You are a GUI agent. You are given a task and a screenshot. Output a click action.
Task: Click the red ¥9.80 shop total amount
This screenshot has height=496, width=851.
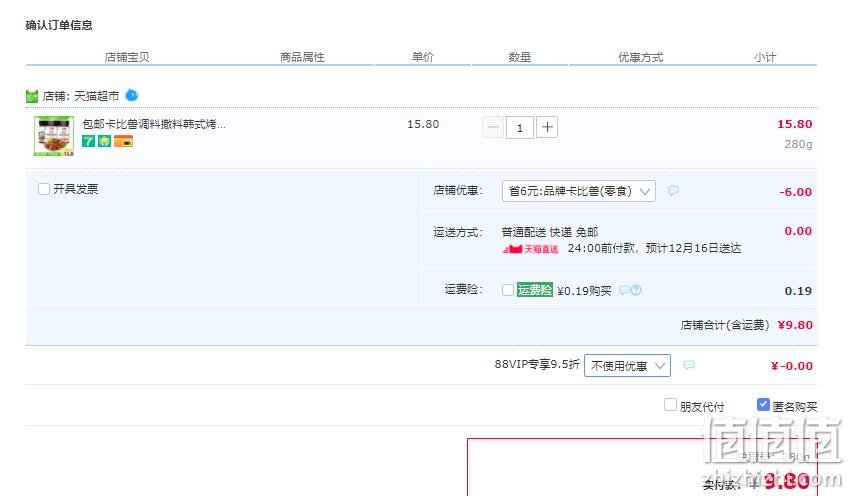click(795, 325)
